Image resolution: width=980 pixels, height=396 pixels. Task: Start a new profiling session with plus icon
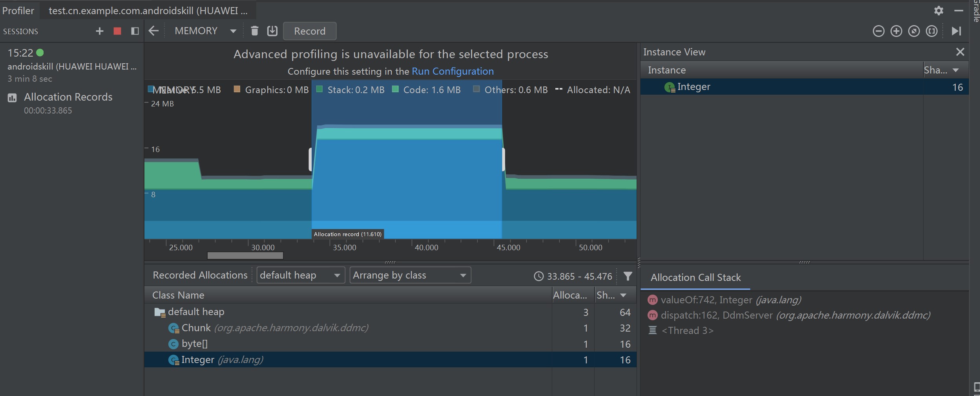coord(99,31)
